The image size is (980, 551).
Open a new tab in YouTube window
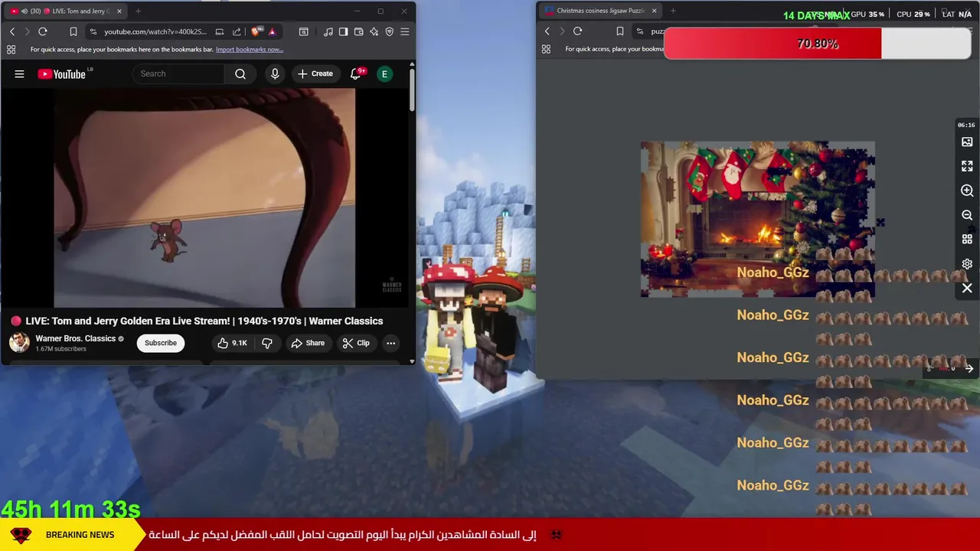[138, 11]
